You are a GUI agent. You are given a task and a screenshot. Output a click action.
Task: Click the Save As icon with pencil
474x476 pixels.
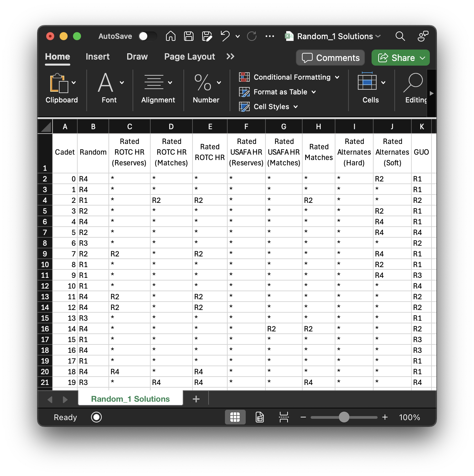(207, 36)
